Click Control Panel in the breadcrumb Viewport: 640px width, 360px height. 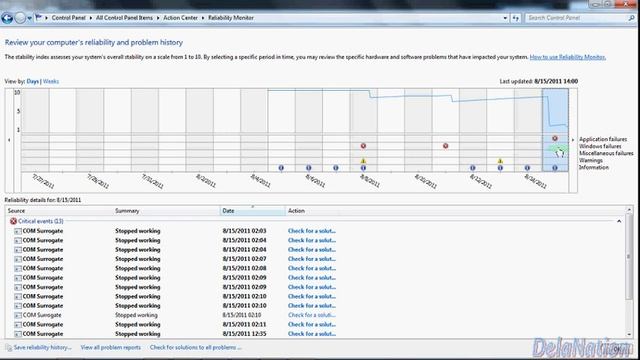pyautogui.click(x=69, y=18)
